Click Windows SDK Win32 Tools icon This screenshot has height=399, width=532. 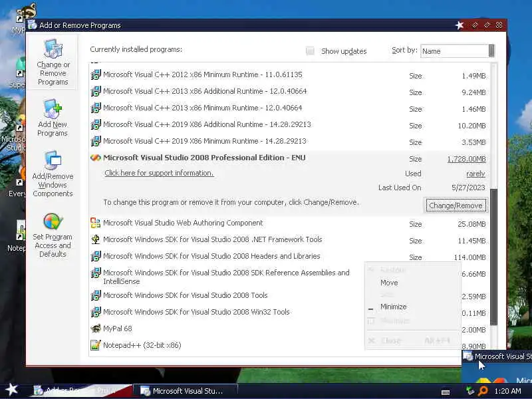pyautogui.click(x=96, y=312)
